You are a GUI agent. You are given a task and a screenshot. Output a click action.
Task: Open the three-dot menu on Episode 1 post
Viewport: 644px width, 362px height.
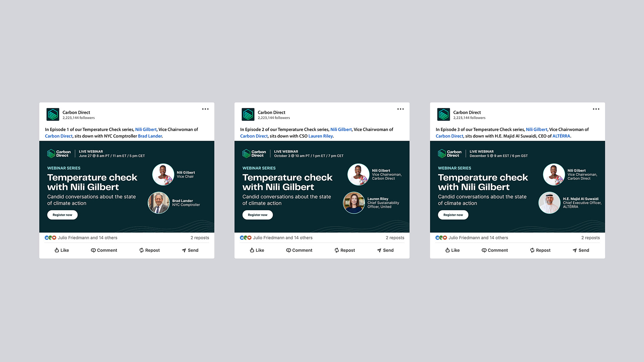click(205, 109)
